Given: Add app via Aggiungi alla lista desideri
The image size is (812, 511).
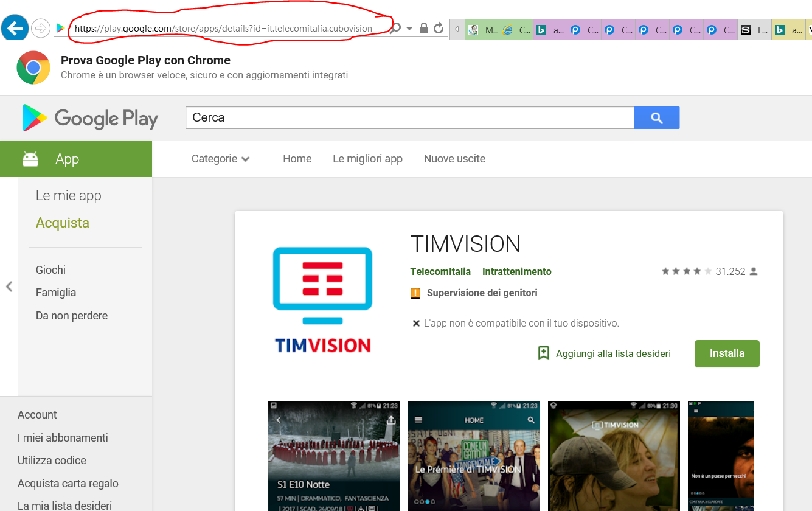Looking at the screenshot, I should click(605, 353).
